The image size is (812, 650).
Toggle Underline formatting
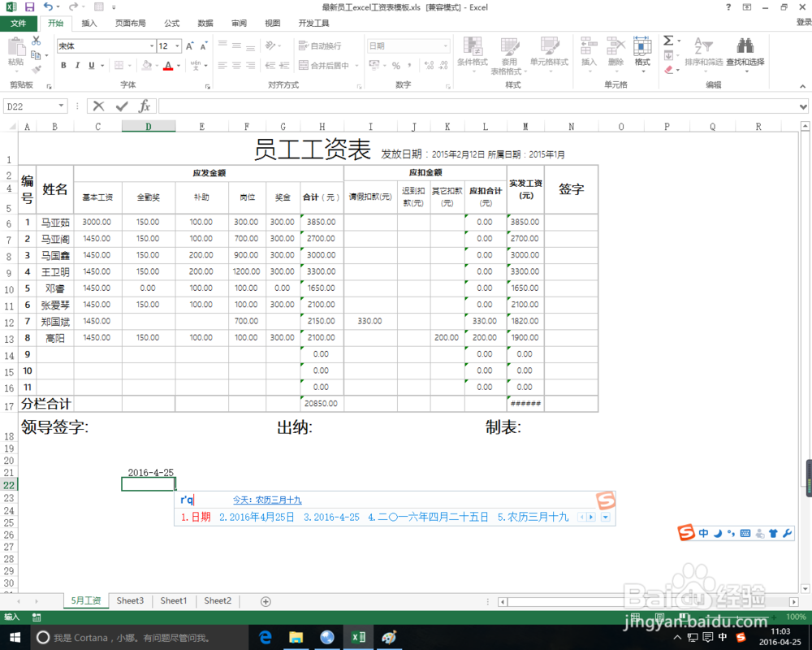coord(92,65)
